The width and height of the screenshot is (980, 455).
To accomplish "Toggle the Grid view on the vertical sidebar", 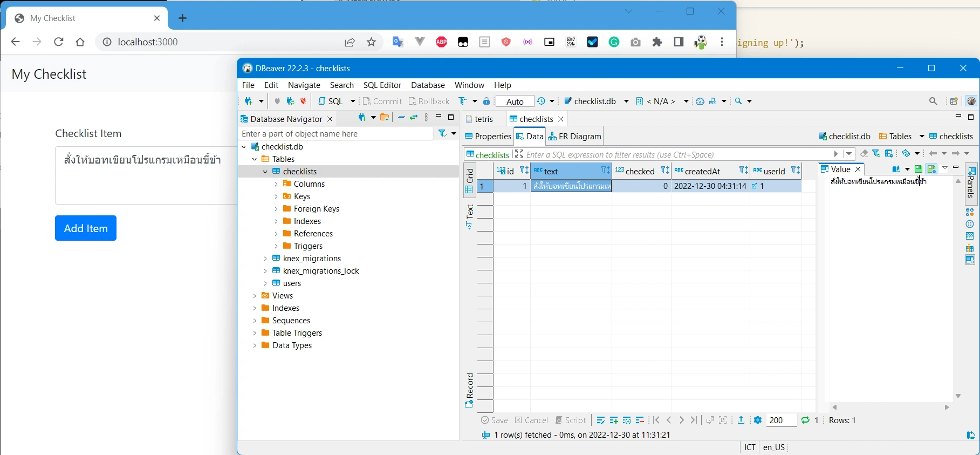I will click(x=469, y=180).
